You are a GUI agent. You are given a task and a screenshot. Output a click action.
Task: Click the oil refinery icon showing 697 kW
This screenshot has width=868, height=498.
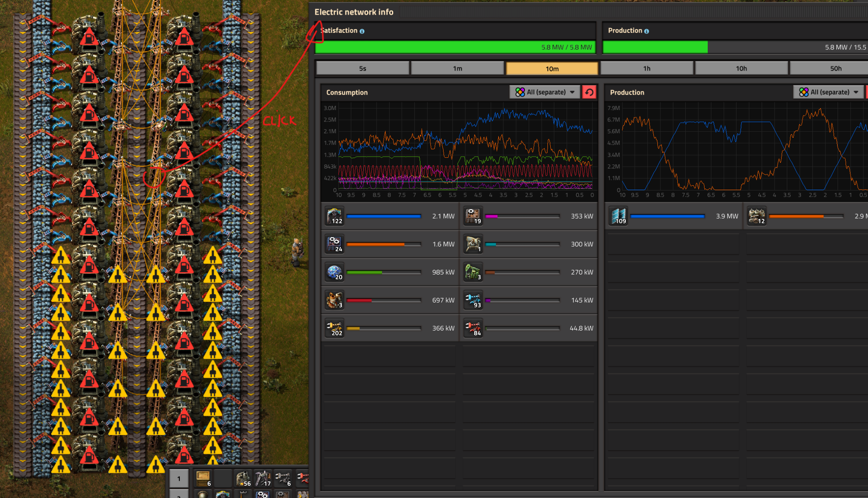[334, 300]
